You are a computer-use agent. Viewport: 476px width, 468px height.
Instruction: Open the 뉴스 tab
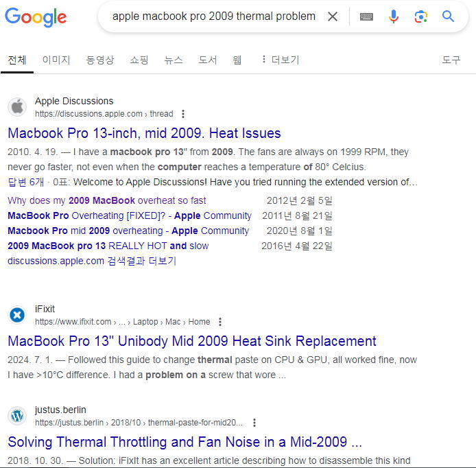174,60
